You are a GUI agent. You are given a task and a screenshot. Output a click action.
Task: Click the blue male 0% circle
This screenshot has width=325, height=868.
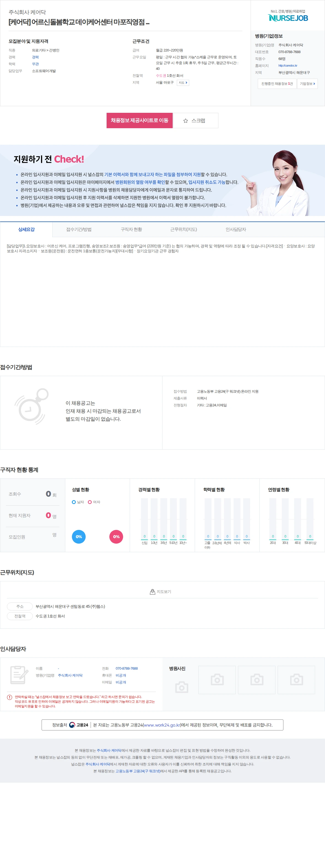(79, 537)
